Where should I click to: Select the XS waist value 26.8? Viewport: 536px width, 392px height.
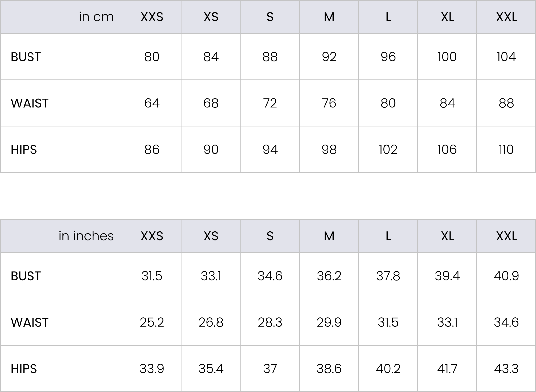(x=211, y=322)
